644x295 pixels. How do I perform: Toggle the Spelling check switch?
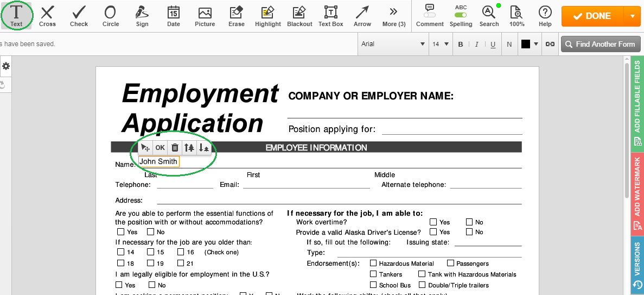tap(461, 15)
